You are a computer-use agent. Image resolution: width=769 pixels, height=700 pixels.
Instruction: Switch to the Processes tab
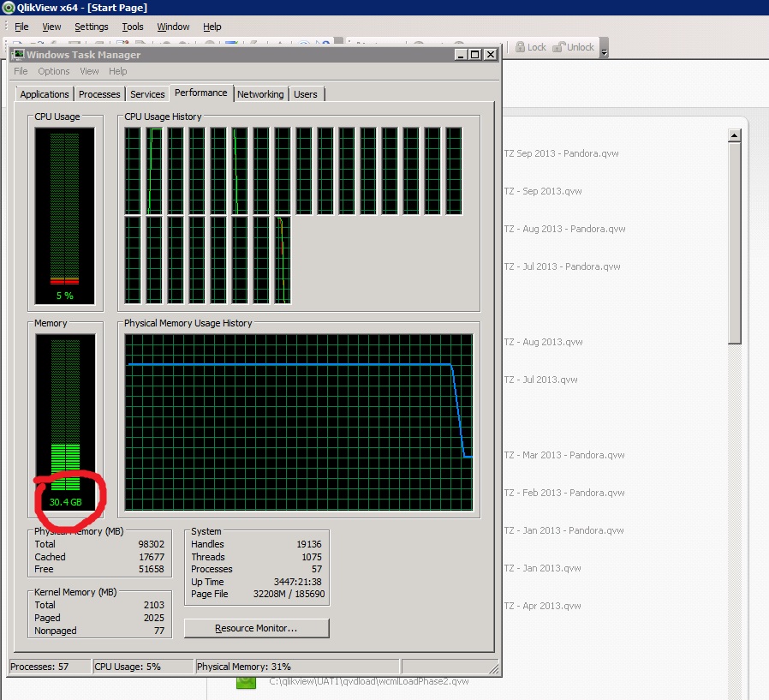click(x=99, y=94)
